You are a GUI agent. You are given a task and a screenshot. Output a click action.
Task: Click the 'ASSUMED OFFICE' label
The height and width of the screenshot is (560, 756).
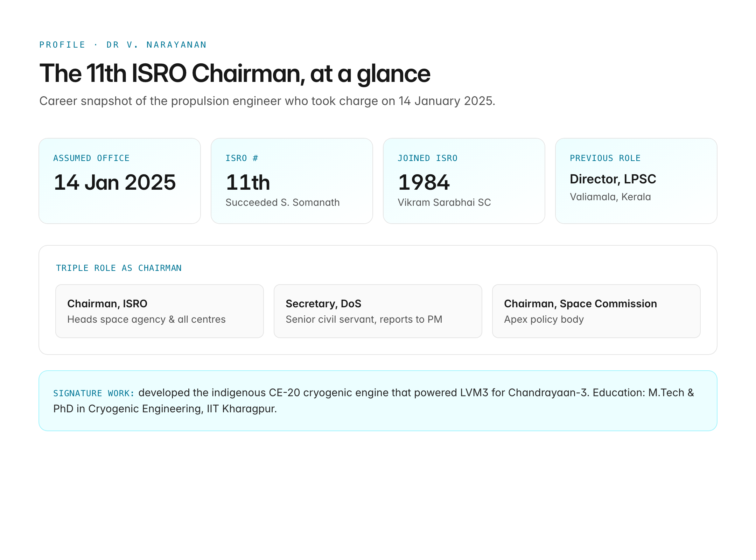(91, 158)
